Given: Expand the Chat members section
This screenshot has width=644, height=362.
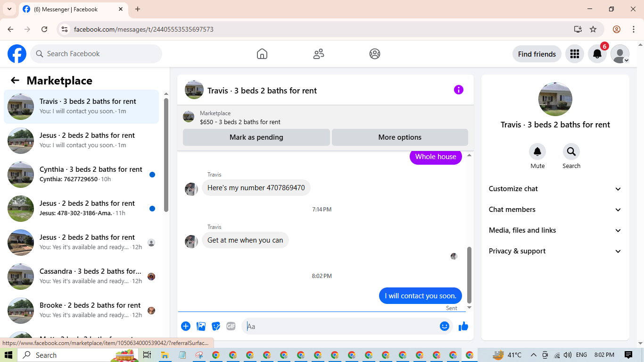Looking at the screenshot, I should (x=555, y=210).
